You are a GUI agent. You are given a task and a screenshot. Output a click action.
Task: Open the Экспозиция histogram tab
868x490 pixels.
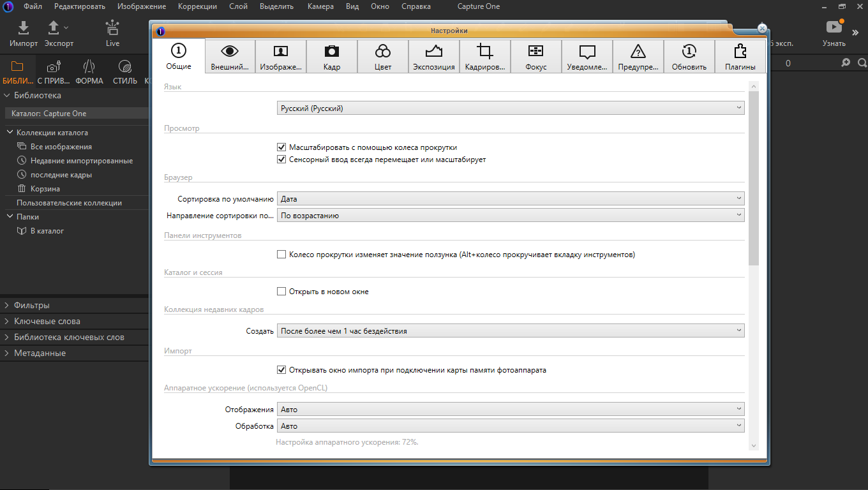434,57
